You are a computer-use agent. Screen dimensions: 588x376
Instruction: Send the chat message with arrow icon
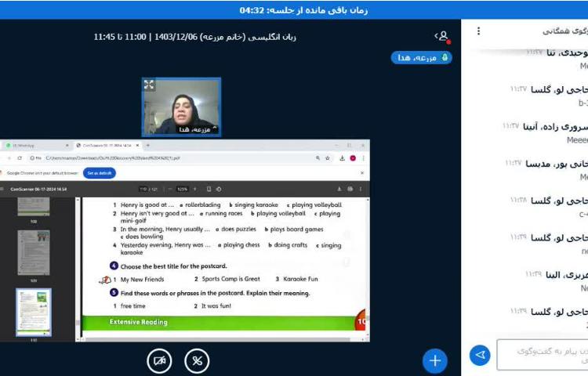(480, 356)
